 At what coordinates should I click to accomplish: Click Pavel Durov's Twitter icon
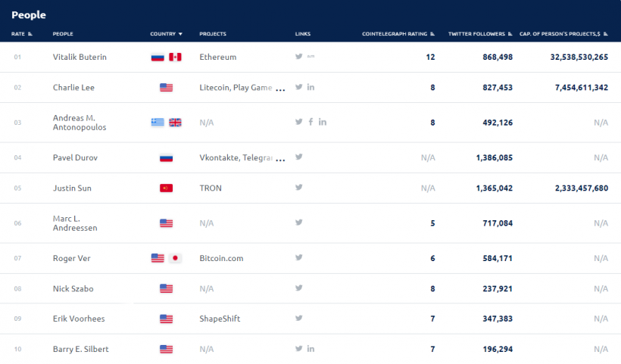click(x=299, y=157)
